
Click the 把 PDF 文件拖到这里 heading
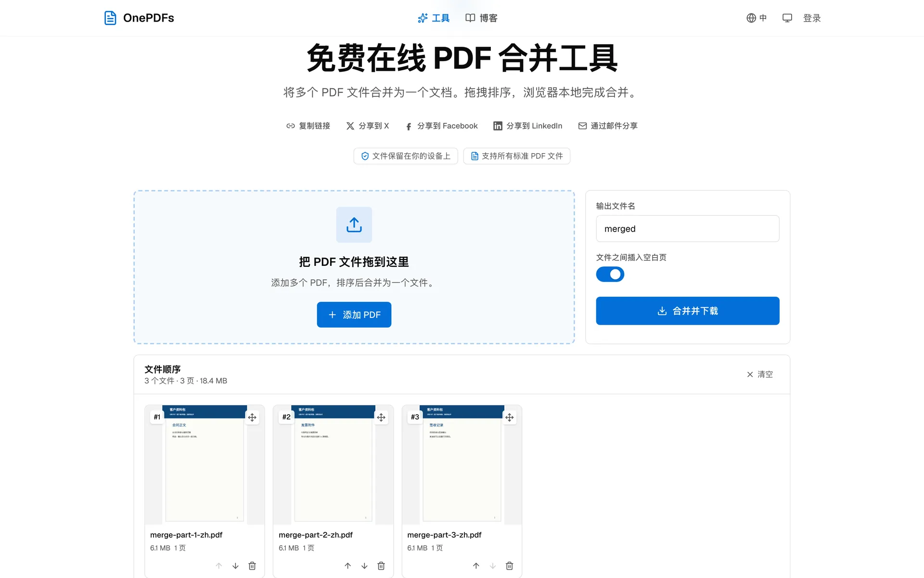point(354,262)
